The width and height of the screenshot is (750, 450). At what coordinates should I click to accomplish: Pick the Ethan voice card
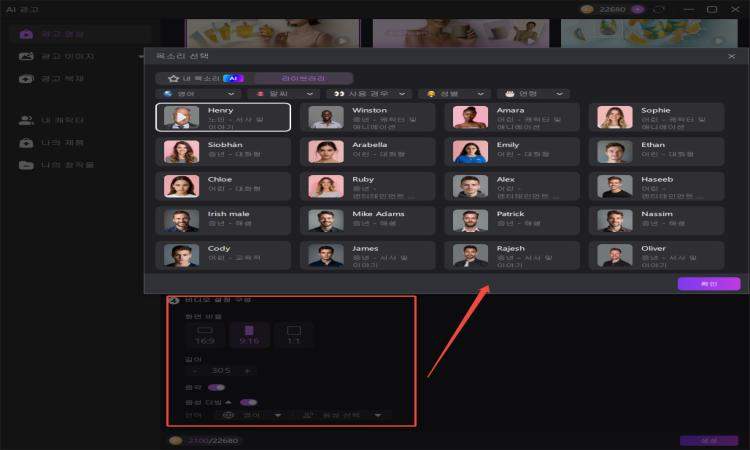657,152
